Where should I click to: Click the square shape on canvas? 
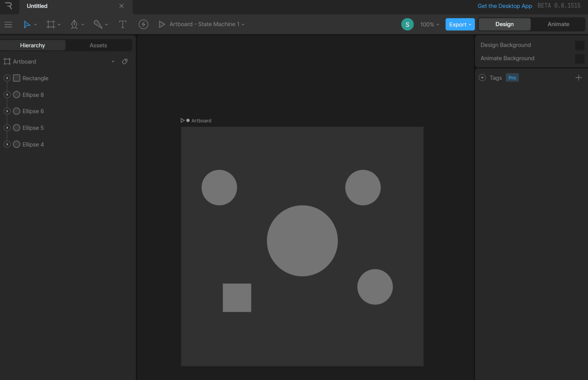[x=237, y=298]
